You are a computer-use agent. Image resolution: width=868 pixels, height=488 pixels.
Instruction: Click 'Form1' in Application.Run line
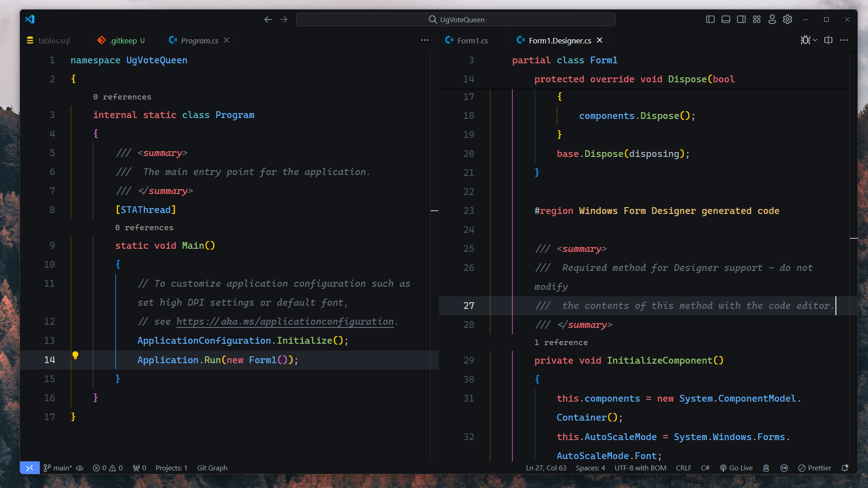[263, 360]
